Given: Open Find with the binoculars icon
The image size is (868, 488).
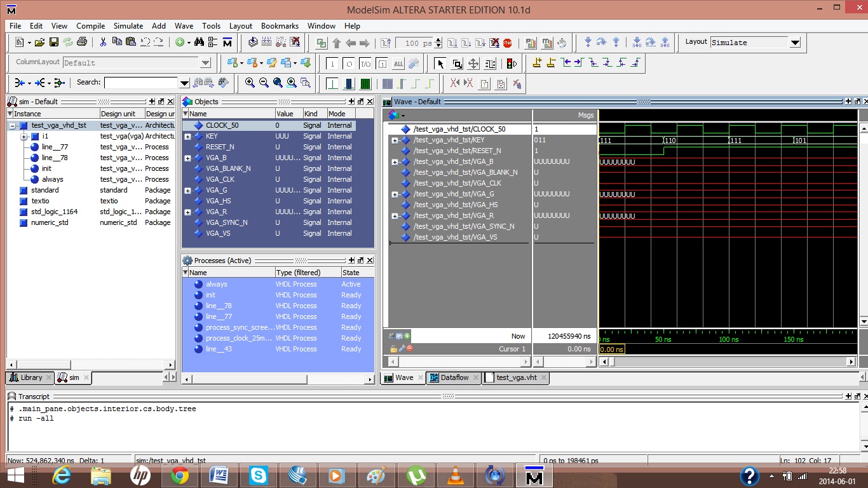Looking at the screenshot, I should 199,43.
